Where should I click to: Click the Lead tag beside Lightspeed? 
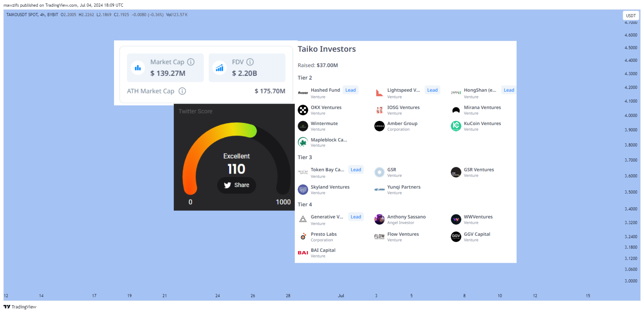pyautogui.click(x=432, y=90)
